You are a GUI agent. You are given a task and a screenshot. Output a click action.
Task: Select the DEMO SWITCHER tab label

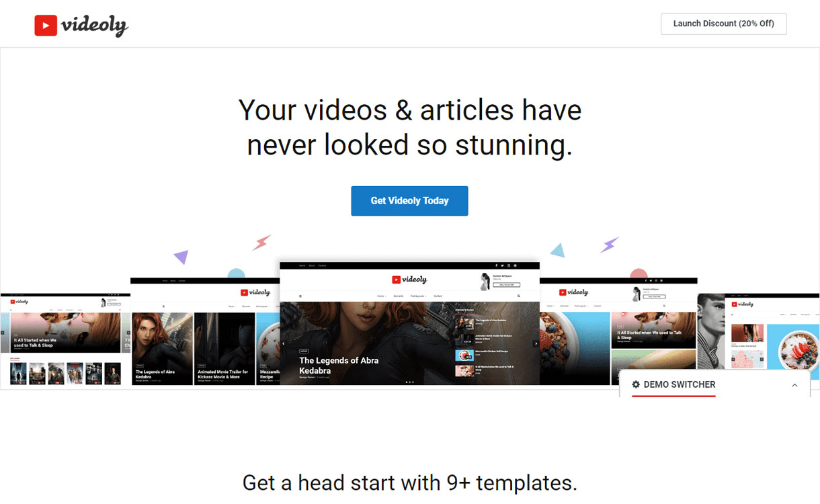tap(679, 385)
